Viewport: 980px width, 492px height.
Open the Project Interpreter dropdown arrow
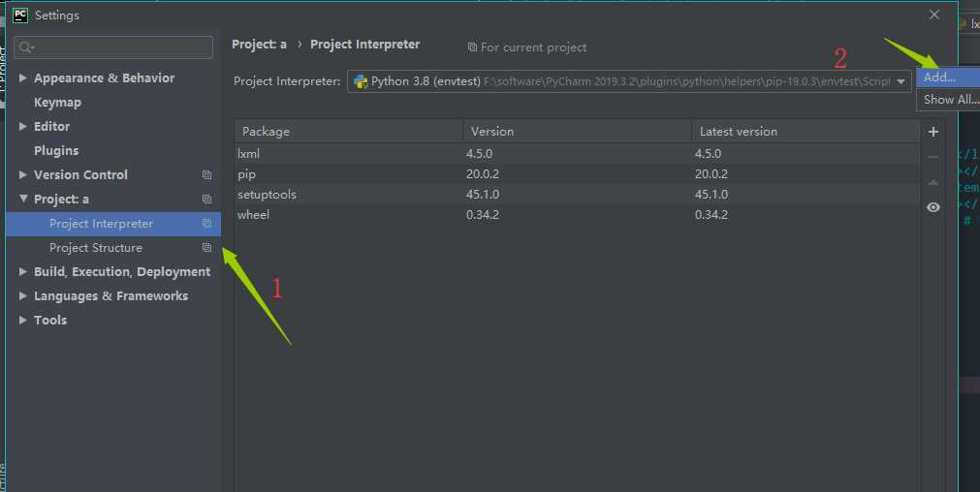pyautogui.click(x=901, y=81)
